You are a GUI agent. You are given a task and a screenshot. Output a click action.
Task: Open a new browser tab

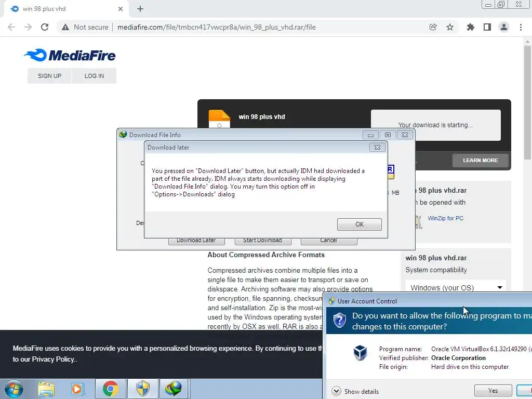[x=140, y=9]
